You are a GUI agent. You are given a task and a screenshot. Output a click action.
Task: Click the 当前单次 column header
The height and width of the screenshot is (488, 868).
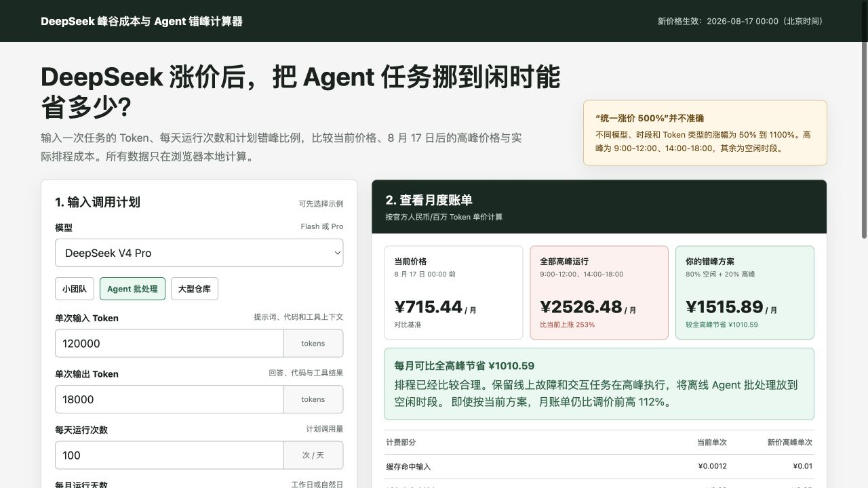pyautogui.click(x=712, y=443)
